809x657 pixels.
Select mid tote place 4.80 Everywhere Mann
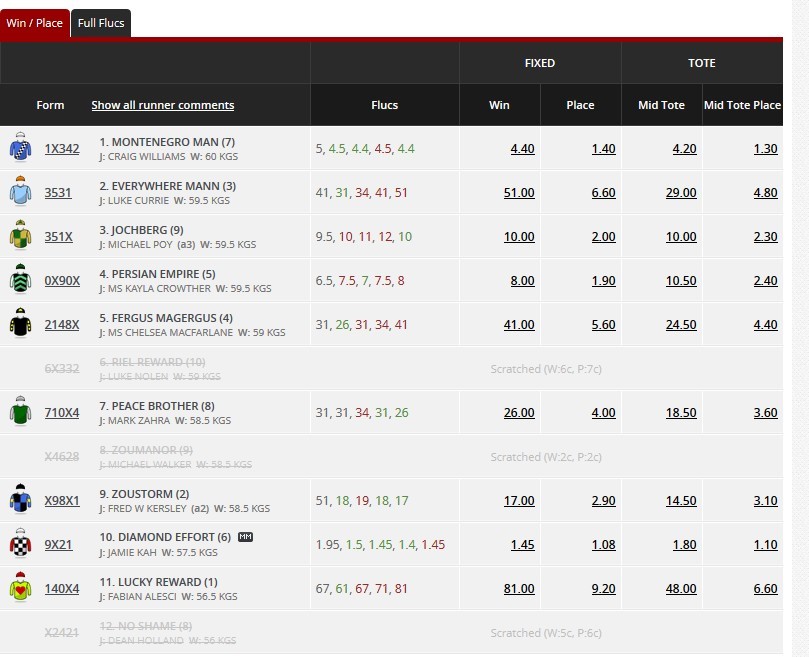(x=765, y=193)
